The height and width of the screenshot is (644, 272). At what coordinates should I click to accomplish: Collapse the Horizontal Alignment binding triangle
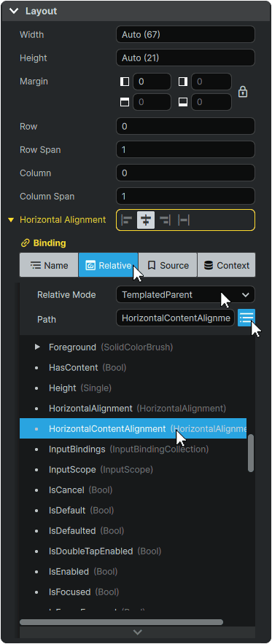point(12,220)
